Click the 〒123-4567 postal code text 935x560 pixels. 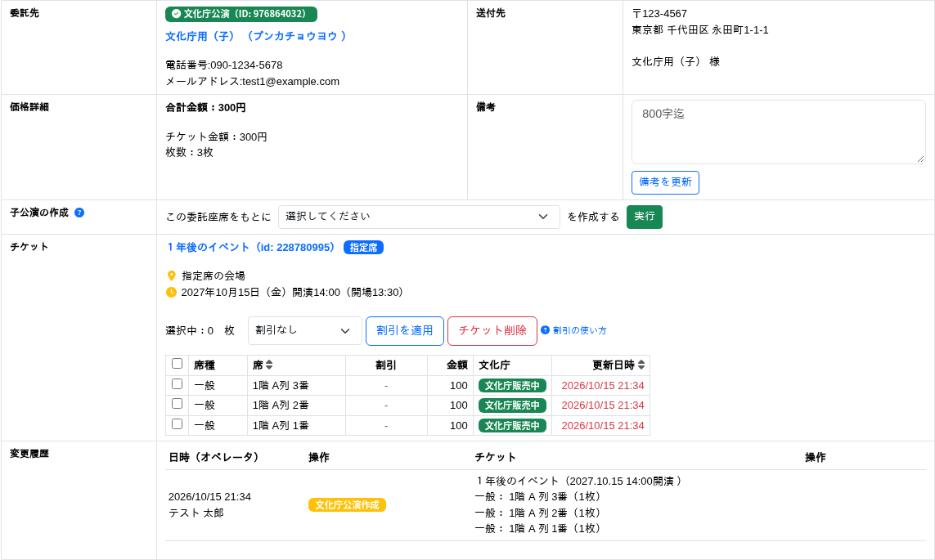659,14
